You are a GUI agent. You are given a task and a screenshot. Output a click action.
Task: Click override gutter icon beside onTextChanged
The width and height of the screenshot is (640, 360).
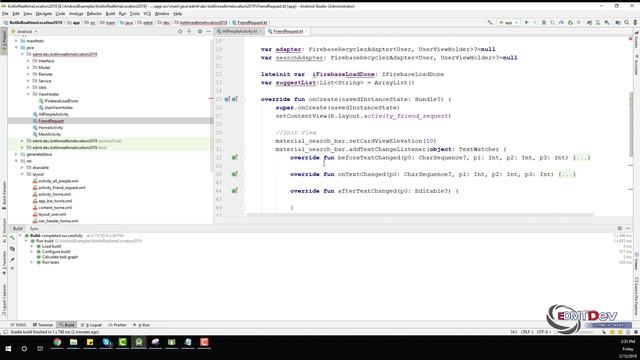(235, 174)
